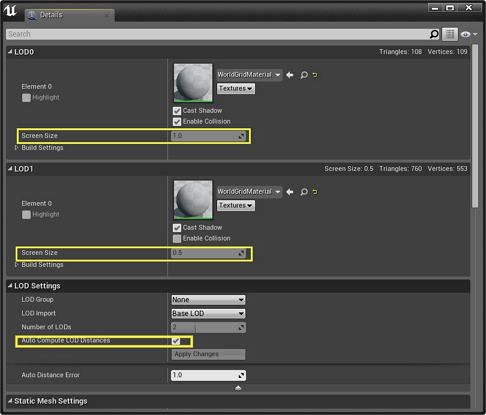Enable Collision checkbox for LOD1

[x=177, y=238]
